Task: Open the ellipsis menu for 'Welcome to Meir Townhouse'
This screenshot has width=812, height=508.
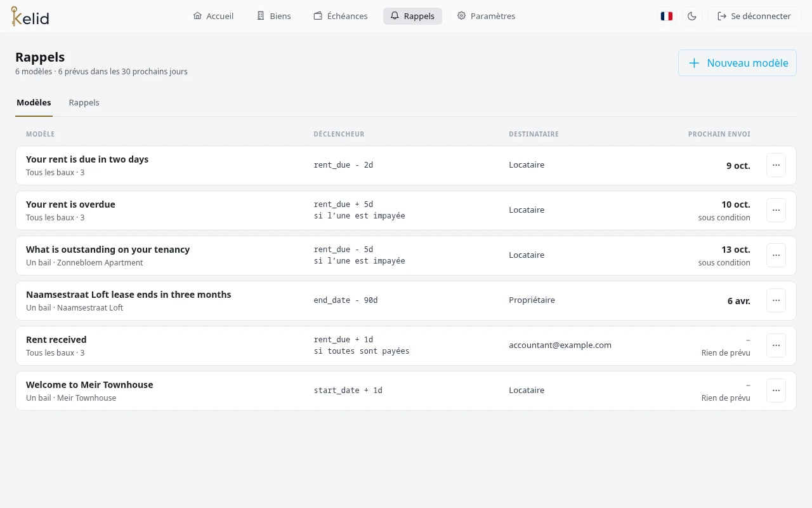Action: (776, 391)
